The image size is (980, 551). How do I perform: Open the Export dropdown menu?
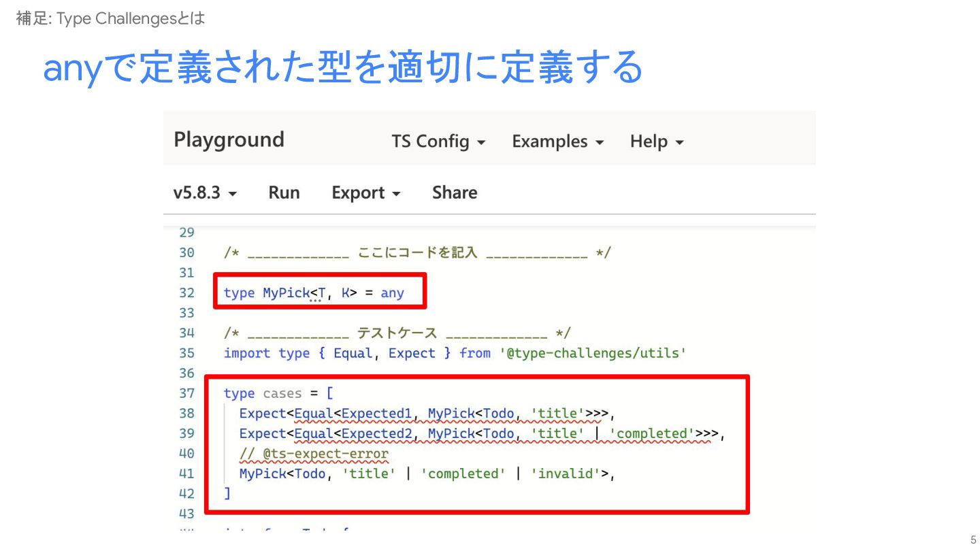click(x=366, y=193)
